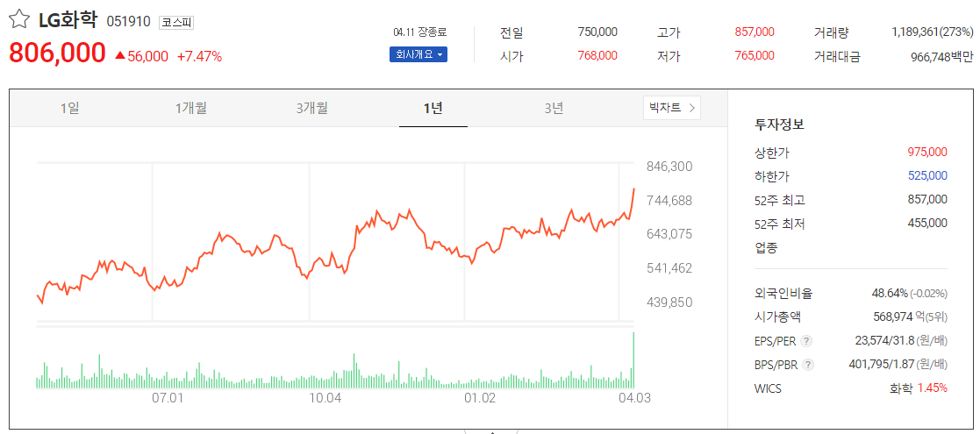The height and width of the screenshot is (434, 980).
Task: Expand the 회사개요 dropdown
Action: click(x=418, y=55)
